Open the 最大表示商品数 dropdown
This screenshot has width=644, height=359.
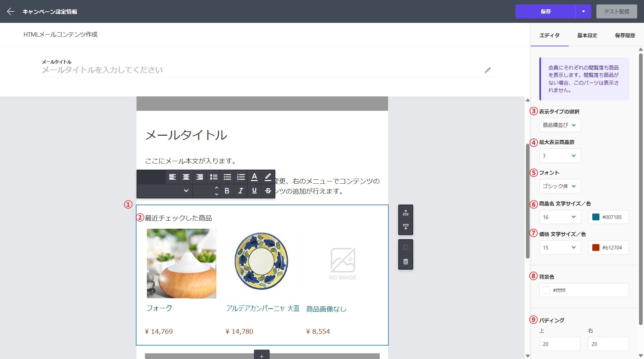[560, 155]
